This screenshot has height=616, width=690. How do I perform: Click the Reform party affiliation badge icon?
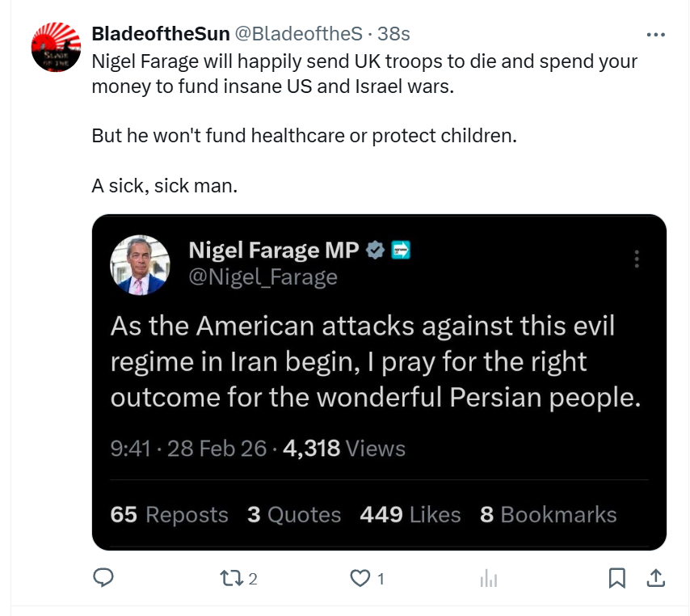coord(401,251)
